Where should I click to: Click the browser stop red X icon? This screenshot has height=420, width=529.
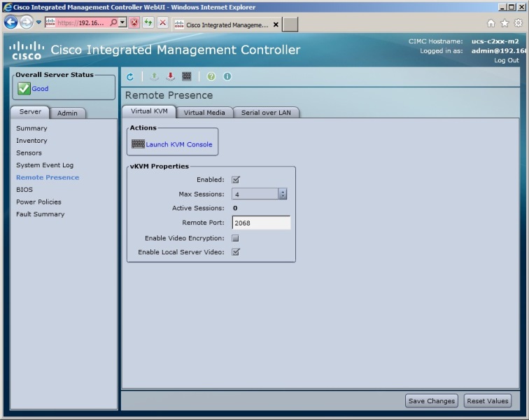(x=162, y=23)
